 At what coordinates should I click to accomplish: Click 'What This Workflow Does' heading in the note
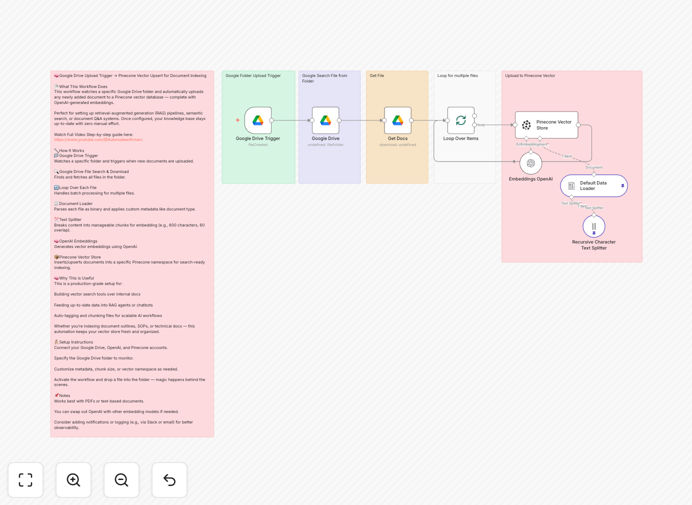coord(81,87)
